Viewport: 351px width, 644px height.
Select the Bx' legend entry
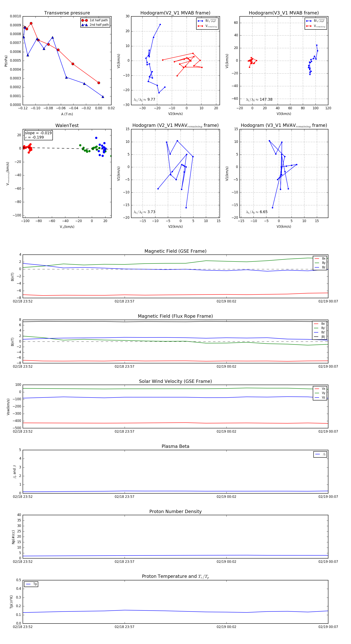[x=320, y=324]
